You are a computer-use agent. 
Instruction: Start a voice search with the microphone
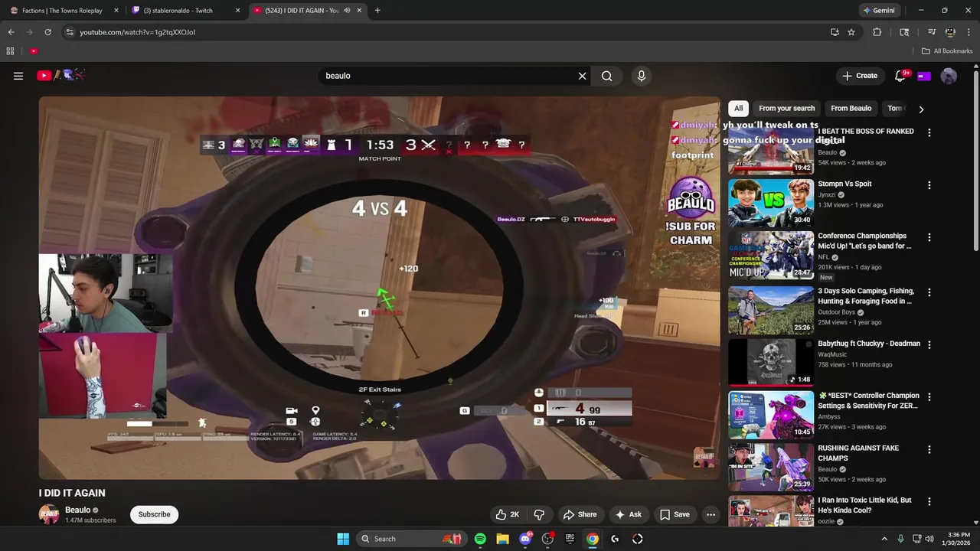(x=642, y=76)
